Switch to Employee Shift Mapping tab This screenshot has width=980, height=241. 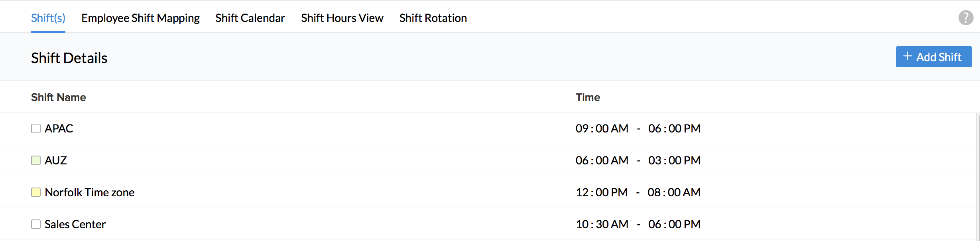pos(140,18)
